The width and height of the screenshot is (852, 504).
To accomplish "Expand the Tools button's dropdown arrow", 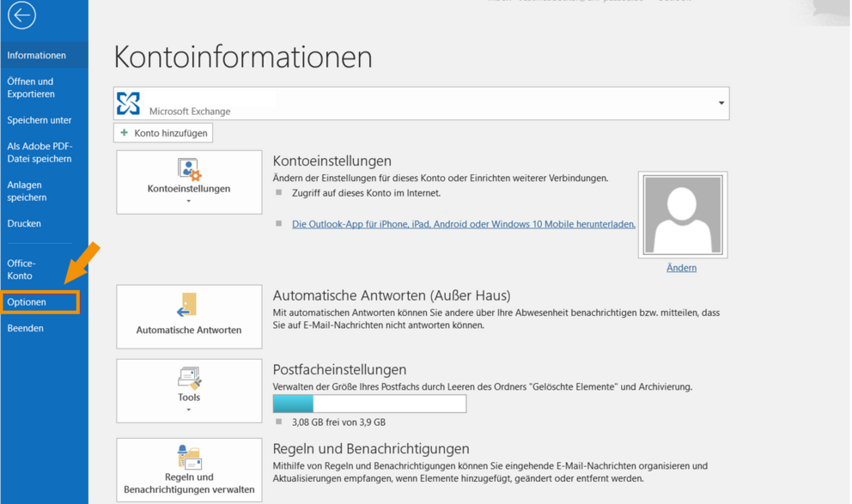I will pyautogui.click(x=189, y=410).
